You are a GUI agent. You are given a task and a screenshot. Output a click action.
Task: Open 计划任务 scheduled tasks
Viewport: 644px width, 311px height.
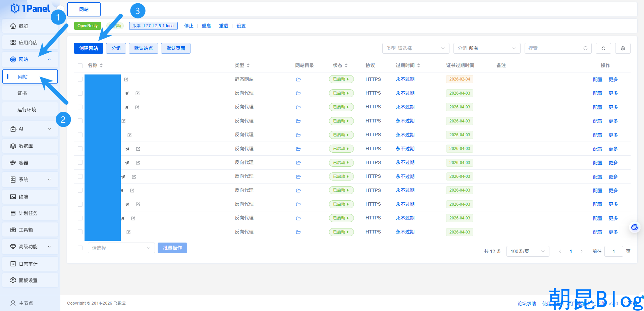click(30, 213)
